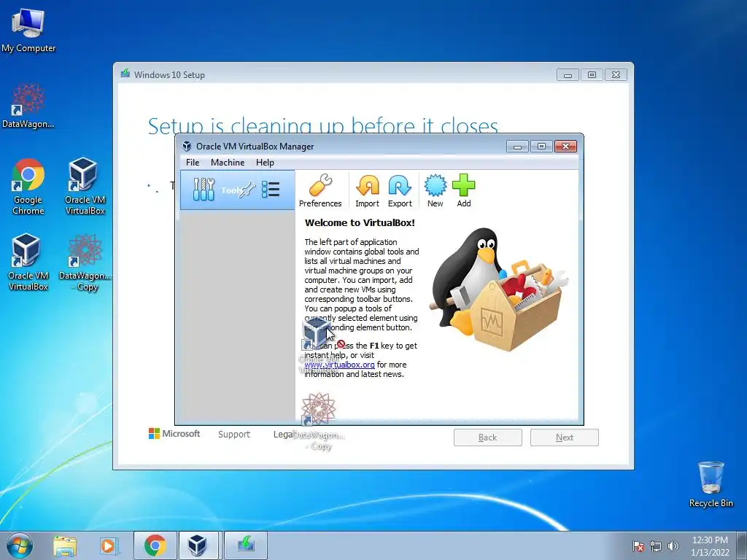This screenshot has height=560, width=747.
Task: Click the Back button in Windows 10 Setup
Action: (488, 437)
